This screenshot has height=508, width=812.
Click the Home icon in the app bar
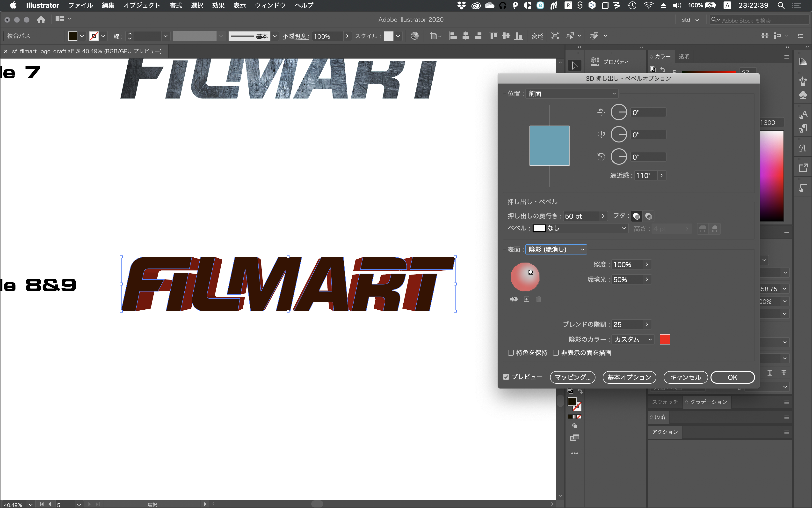tap(41, 20)
